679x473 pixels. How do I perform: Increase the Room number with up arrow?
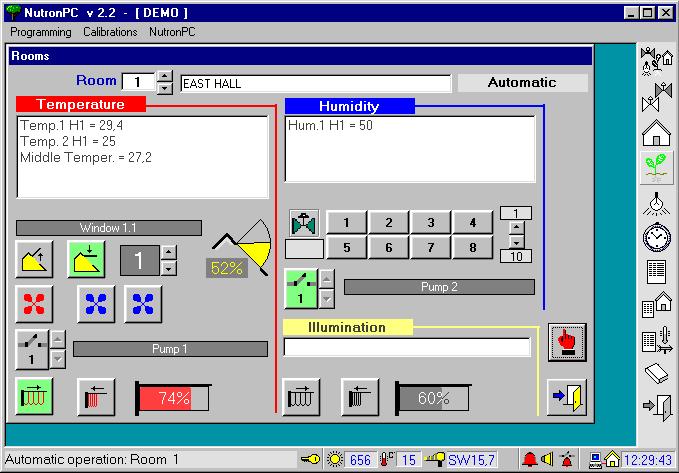point(165,77)
